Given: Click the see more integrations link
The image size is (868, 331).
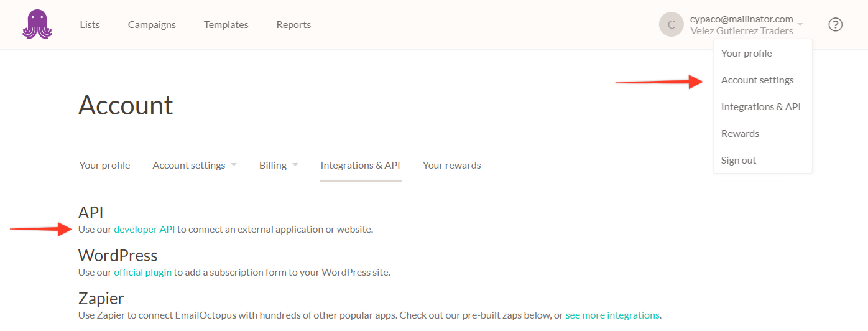Looking at the screenshot, I should (612, 315).
